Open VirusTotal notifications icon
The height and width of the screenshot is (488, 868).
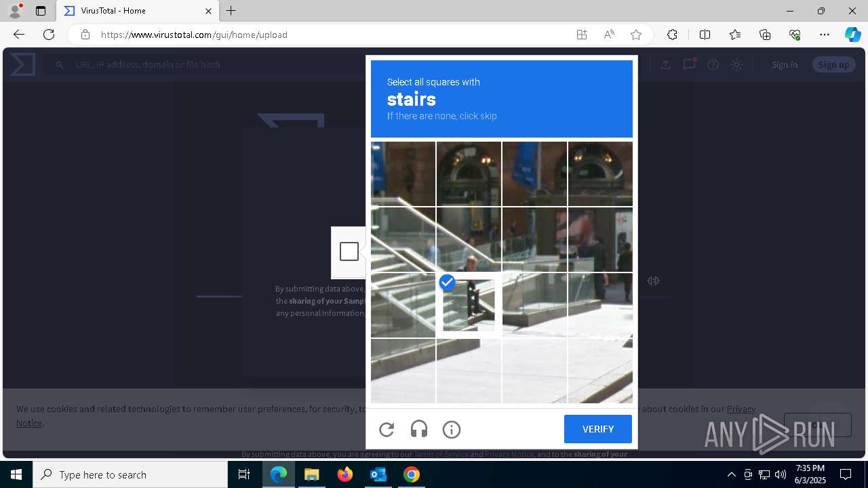click(690, 64)
